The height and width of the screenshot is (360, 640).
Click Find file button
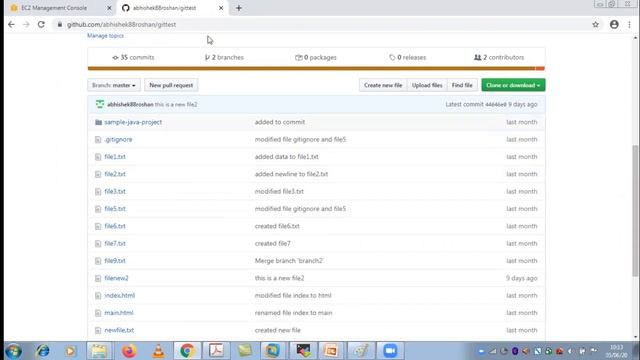pyautogui.click(x=462, y=85)
